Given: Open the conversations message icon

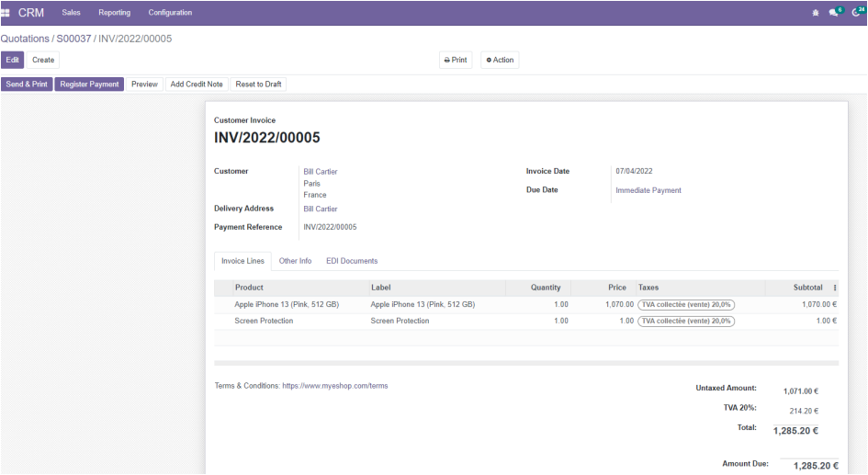Looking at the screenshot, I should point(835,13).
